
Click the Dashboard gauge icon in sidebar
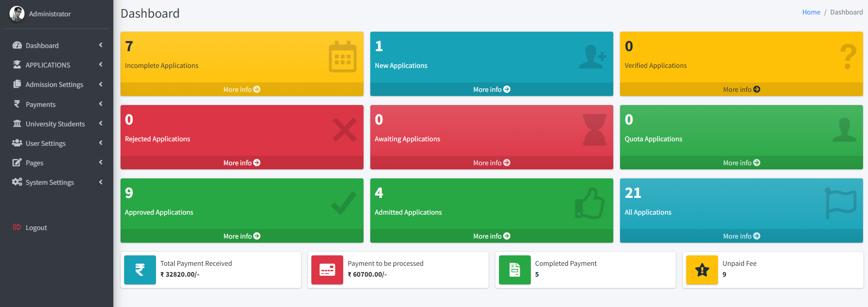tap(17, 45)
